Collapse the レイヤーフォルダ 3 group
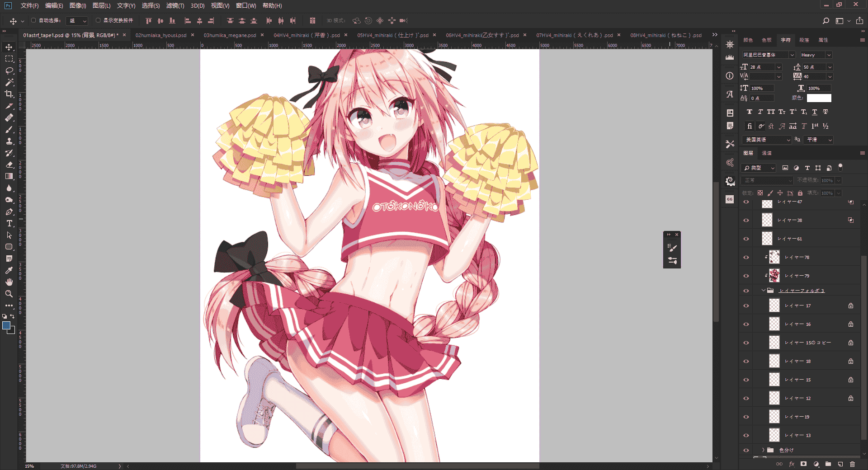The image size is (868, 470). pos(763,291)
